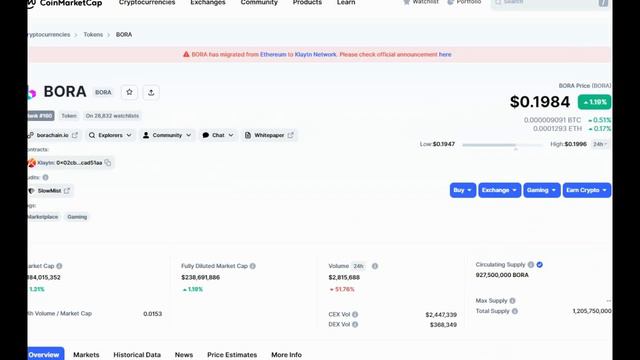
Task: Open the Community menu in the top navigation
Action: click(x=259, y=2)
